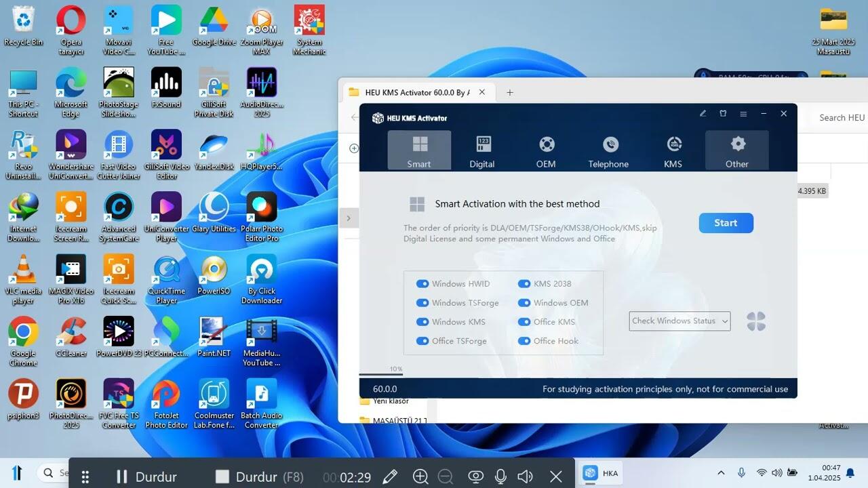Click the four-leaf clover icon
Viewport: 868px width, 488px height.
tap(756, 321)
